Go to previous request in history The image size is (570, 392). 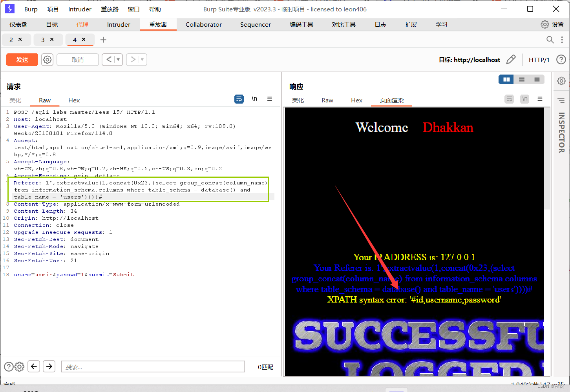click(109, 60)
